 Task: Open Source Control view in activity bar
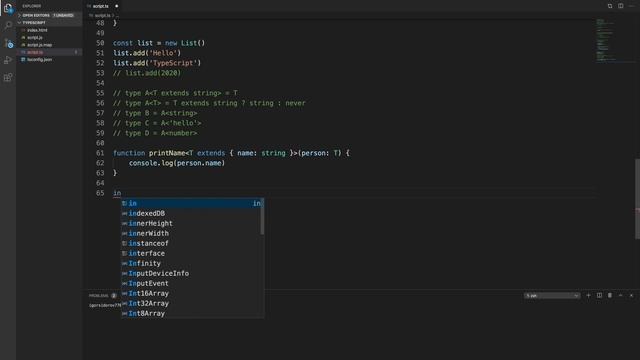pyautogui.click(x=8, y=43)
